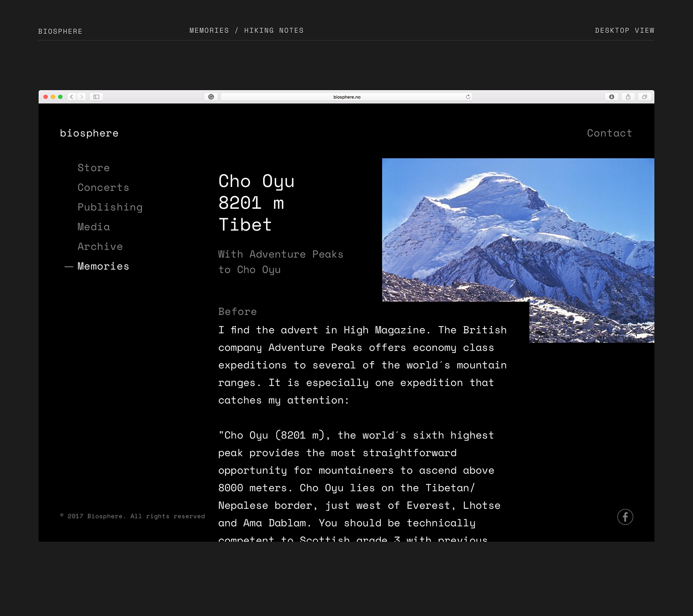The width and height of the screenshot is (693, 616).
Task: Click the 'With Adventure Peaks to Cho Oyu' subtitle
Action: (x=280, y=262)
